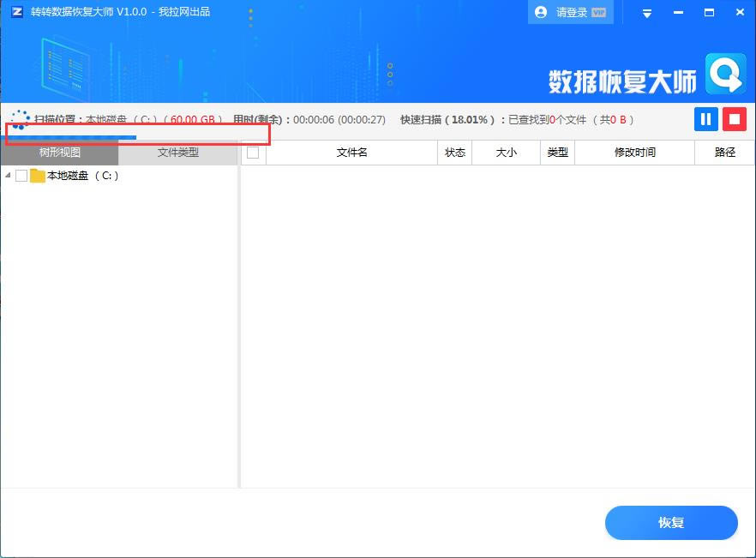Screen dimensions: 756x558
Task: Click the 00:00:06 (00:00:27) elapsed time text
Action: click(x=339, y=120)
